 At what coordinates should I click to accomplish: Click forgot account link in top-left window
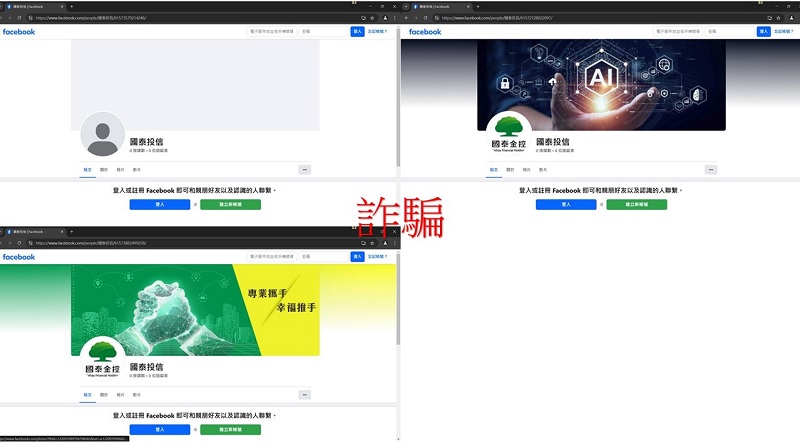tap(378, 31)
